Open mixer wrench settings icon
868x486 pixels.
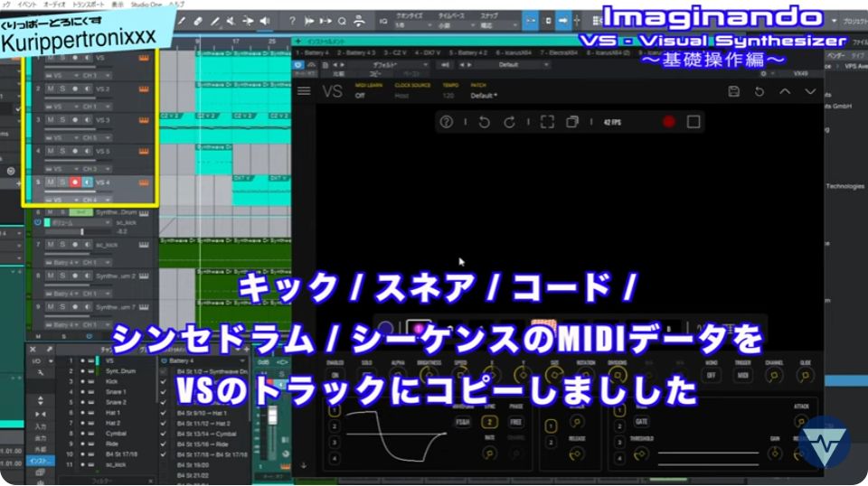41,373
